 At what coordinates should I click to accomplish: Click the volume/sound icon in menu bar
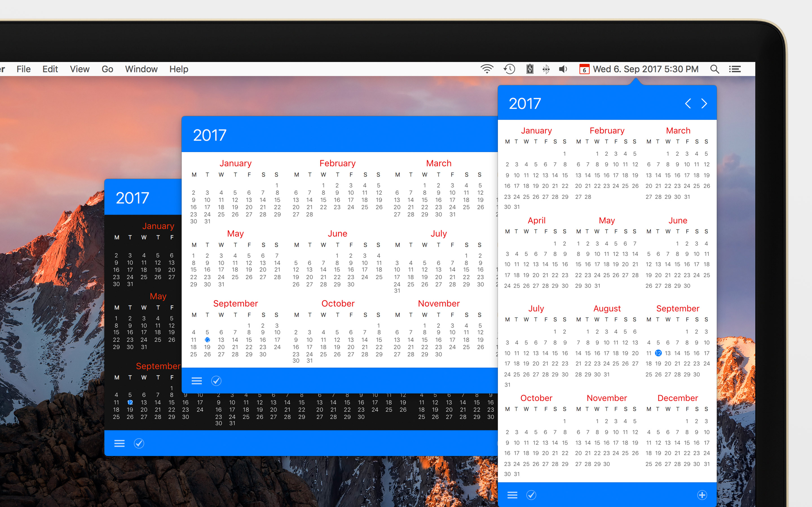coord(563,69)
